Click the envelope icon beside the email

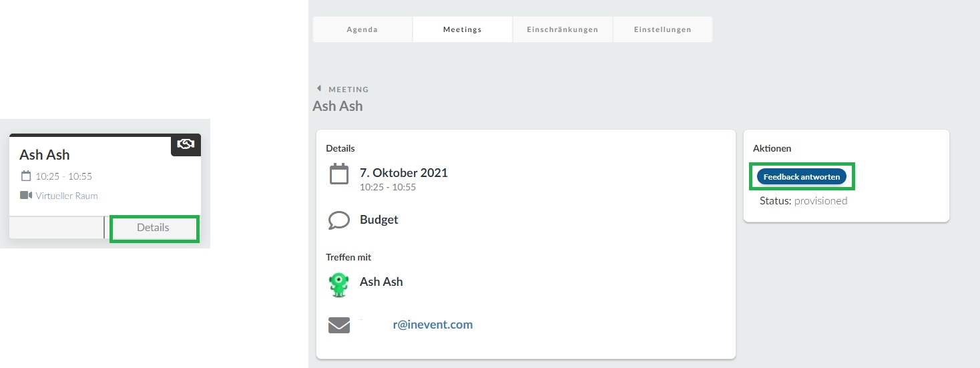(x=339, y=325)
